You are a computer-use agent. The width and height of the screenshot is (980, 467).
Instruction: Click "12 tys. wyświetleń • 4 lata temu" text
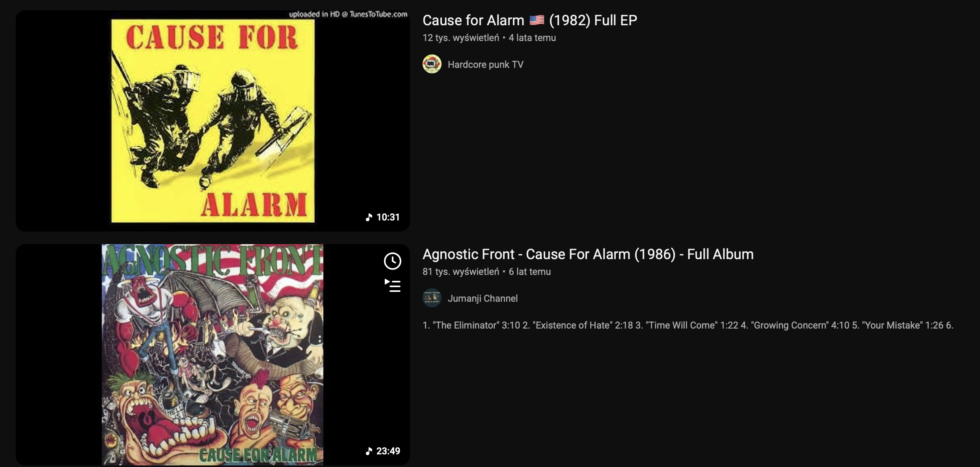point(489,38)
